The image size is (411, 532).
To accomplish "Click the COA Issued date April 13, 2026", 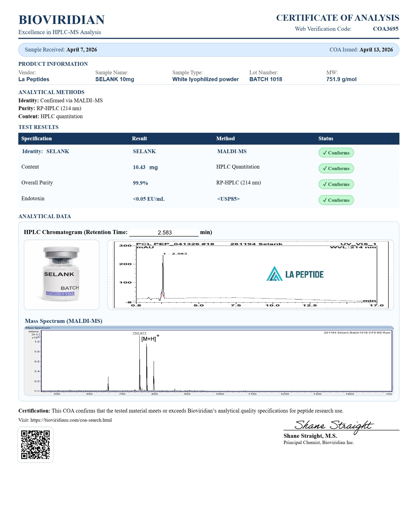I will (x=376, y=50).
